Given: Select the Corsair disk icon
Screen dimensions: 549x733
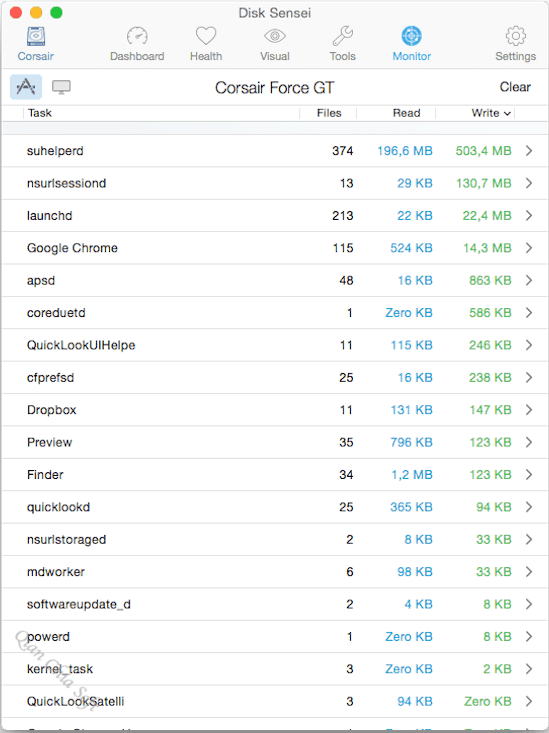Looking at the screenshot, I should tap(36, 36).
